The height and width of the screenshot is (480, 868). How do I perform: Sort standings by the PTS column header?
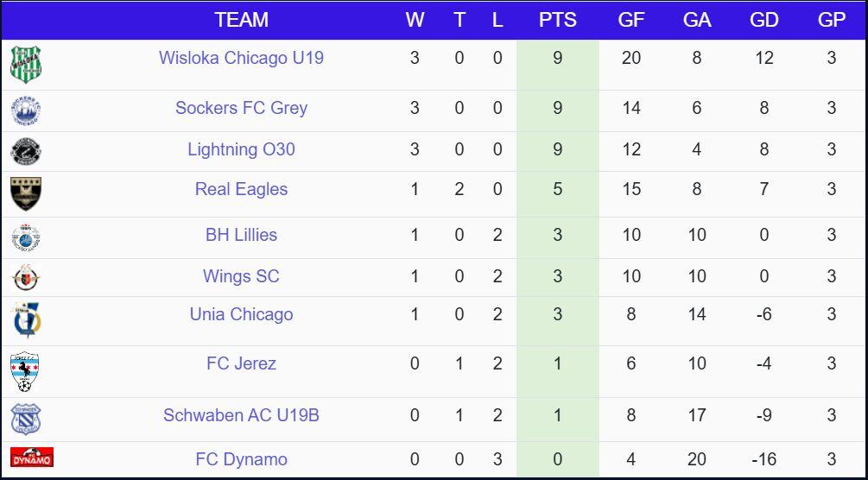pos(557,20)
